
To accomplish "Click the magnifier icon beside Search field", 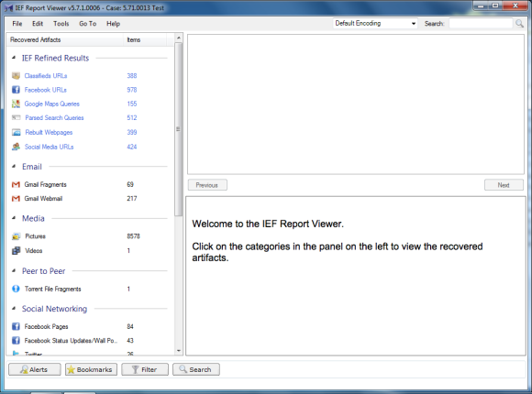I will click(519, 24).
